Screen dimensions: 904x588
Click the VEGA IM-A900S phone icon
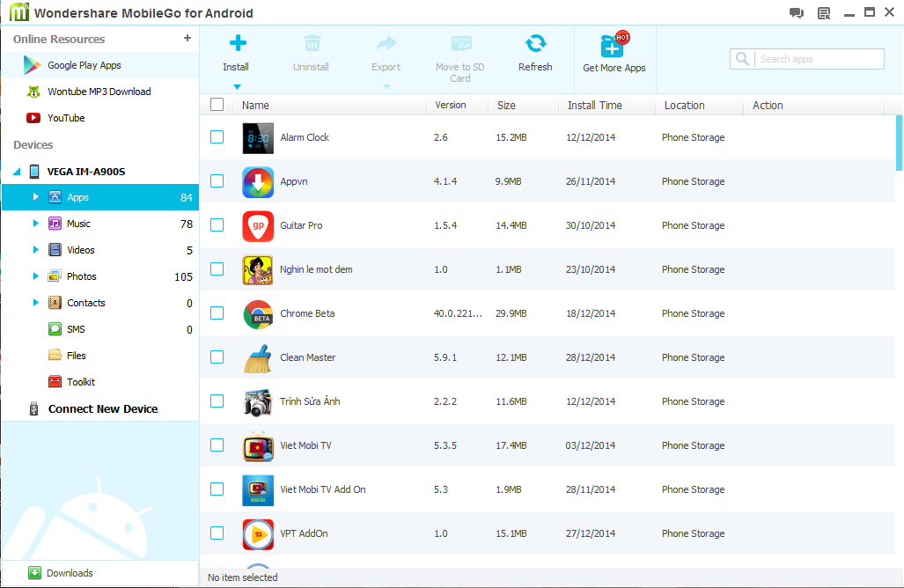point(34,172)
